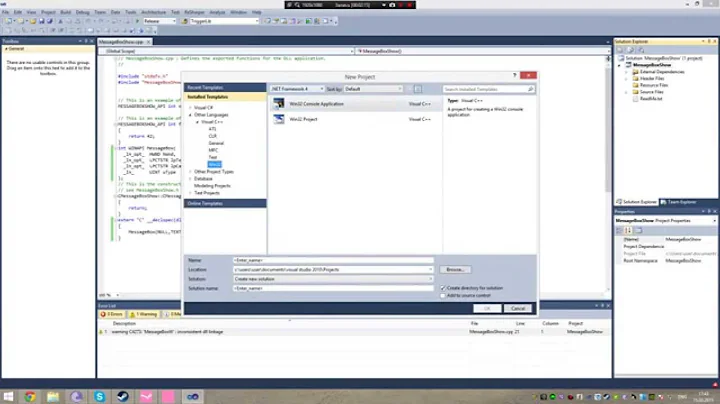Image resolution: width=720 pixels, height=404 pixels.
Task: Click the Browse... button
Action: (455, 269)
